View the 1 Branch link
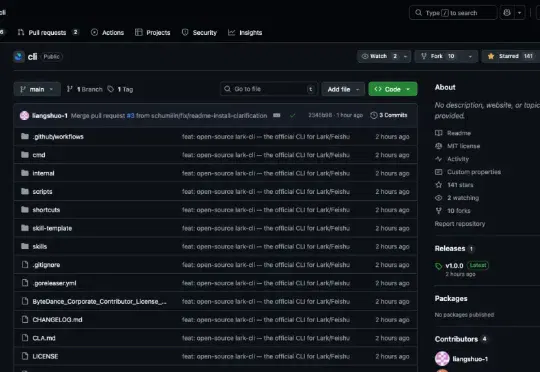The image size is (540, 372). tap(85, 89)
